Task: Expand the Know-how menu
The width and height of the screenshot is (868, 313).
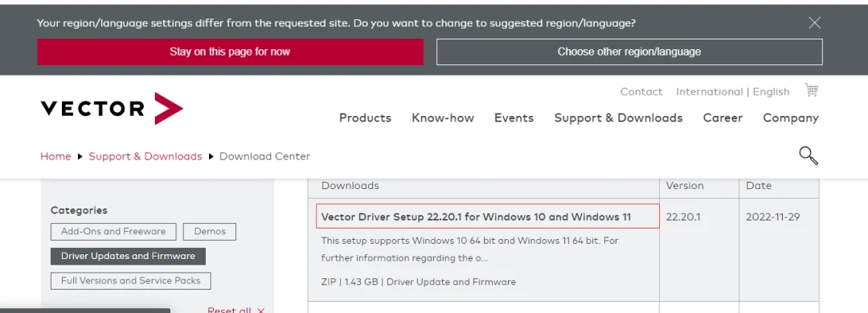Action: click(x=443, y=118)
